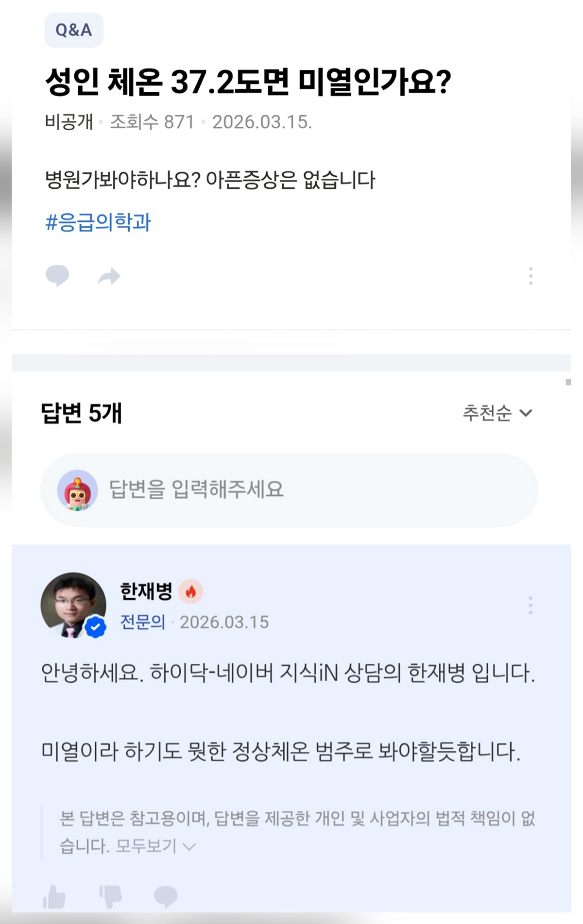
Task: Dislike the answer with the thumbs-down icon
Action: click(x=111, y=896)
